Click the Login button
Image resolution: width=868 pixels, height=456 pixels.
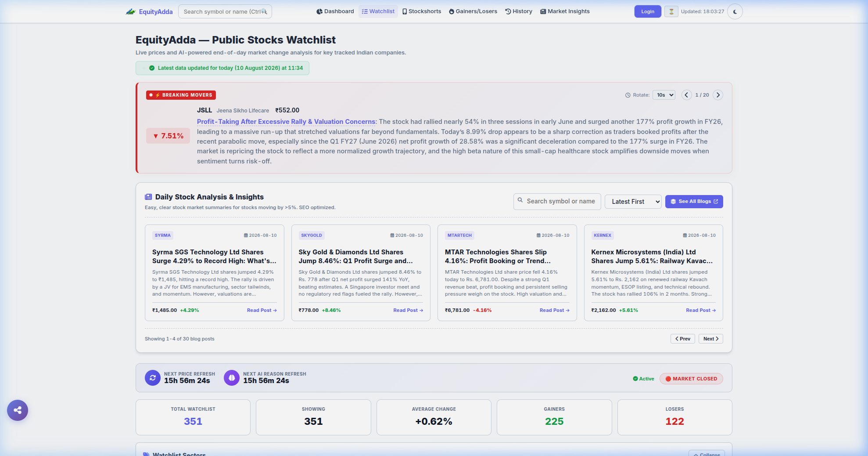coord(648,11)
